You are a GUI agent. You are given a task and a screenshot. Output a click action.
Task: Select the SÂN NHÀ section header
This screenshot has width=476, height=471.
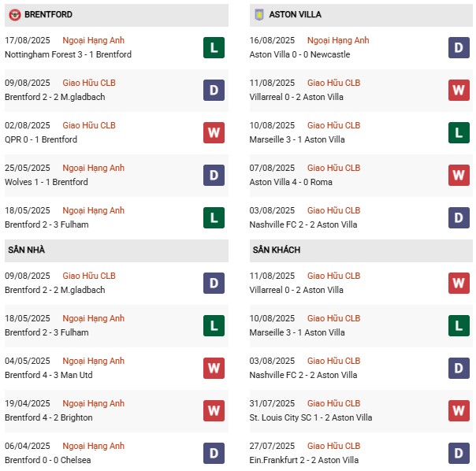coord(28,250)
